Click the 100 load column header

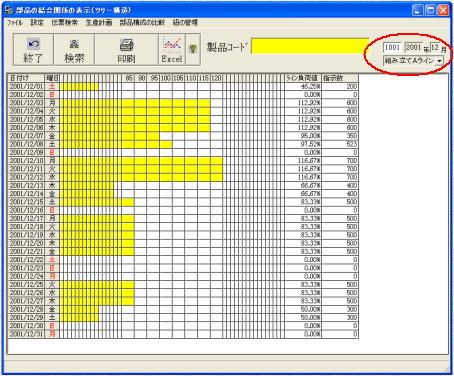[166, 78]
